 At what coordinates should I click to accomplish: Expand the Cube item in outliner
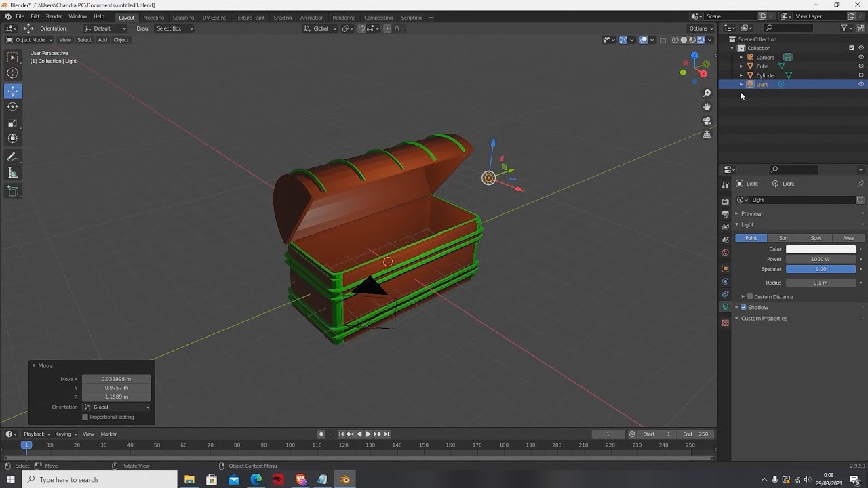point(741,66)
